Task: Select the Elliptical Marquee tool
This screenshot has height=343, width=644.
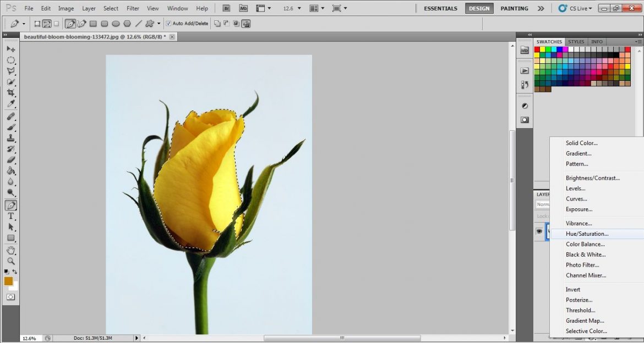Action: [x=10, y=60]
